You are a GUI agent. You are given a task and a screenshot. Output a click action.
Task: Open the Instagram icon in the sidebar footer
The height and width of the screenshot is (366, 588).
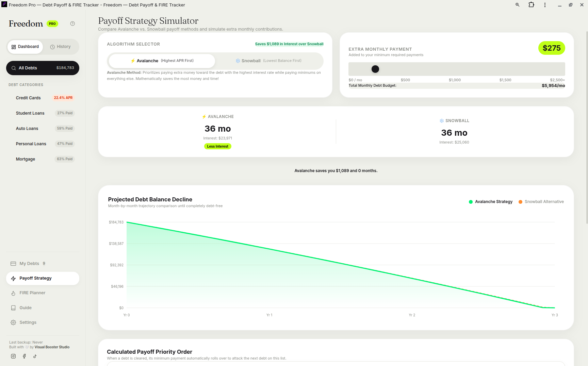coord(13,356)
